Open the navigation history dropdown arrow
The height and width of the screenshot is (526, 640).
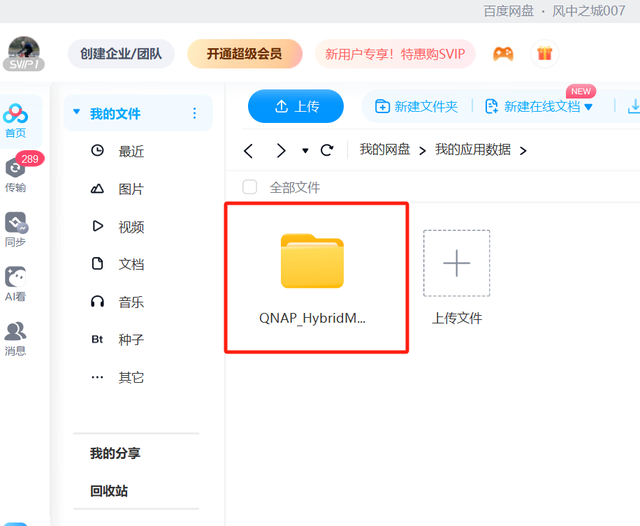305,151
